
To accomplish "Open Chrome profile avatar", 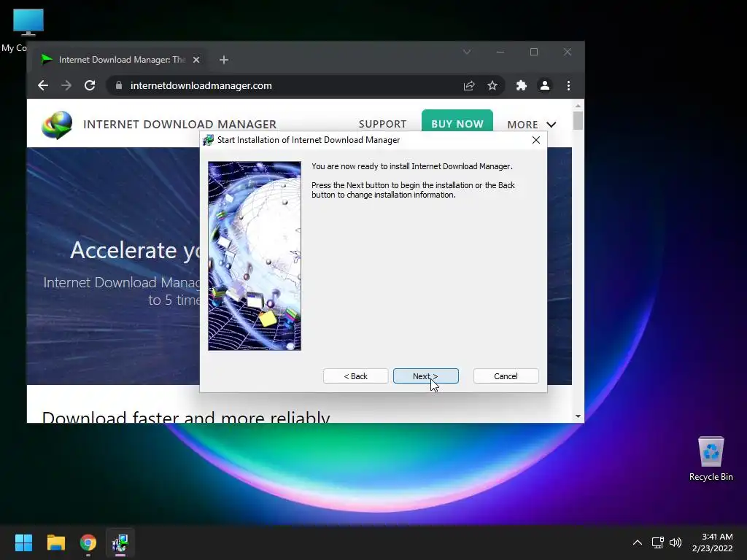I will tap(544, 86).
